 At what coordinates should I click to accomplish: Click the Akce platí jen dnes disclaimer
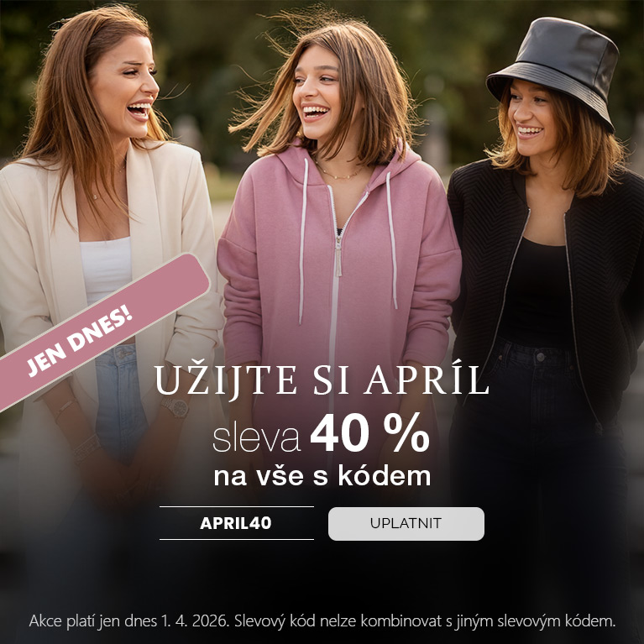coord(322,620)
